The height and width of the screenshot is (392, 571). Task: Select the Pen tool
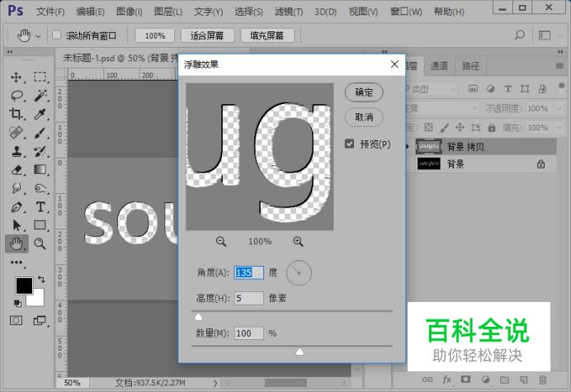click(x=17, y=207)
